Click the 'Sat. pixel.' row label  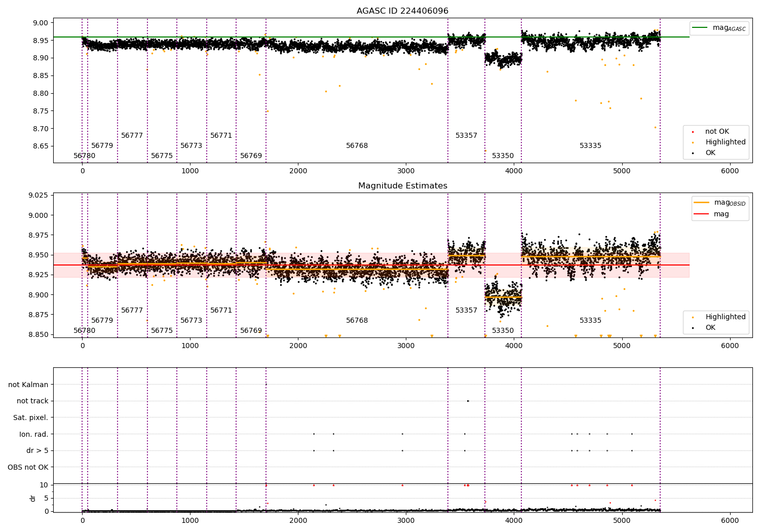click(31, 418)
